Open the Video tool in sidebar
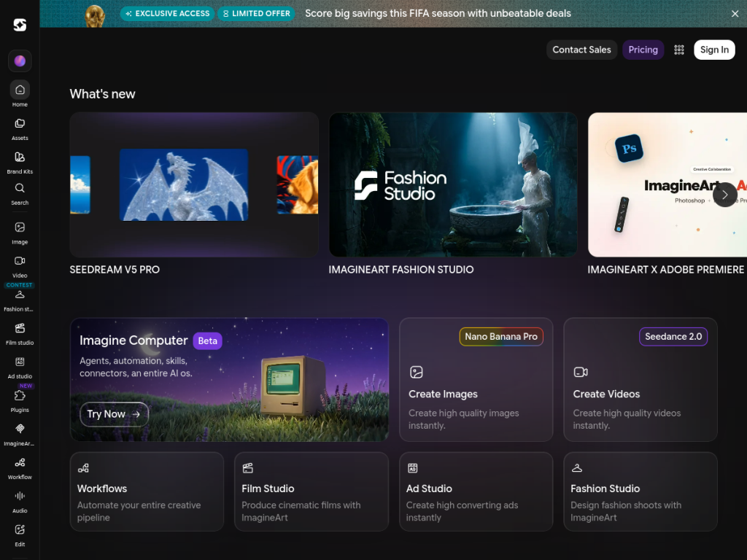The image size is (747, 560). point(20,267)
